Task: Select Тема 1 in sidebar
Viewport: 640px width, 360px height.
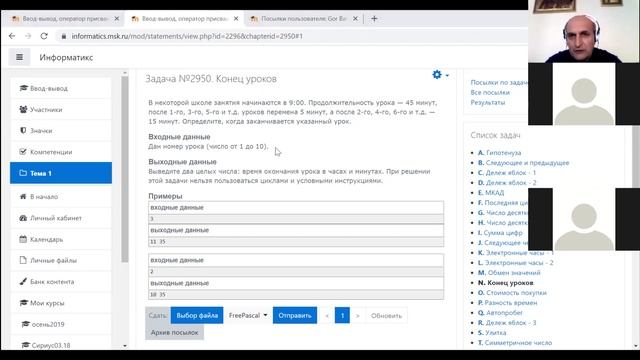Action: pyautogui.click(x=61, y=173)
